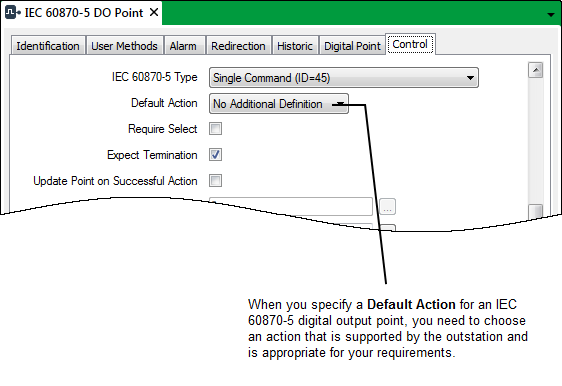This screenshot has width=562, height=386.
Task: Open the User Methods tab
Action: [124, 46]
